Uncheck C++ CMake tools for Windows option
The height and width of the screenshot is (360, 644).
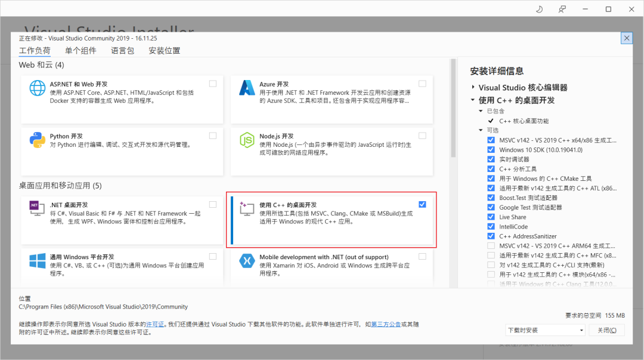[x=491, y=179]
